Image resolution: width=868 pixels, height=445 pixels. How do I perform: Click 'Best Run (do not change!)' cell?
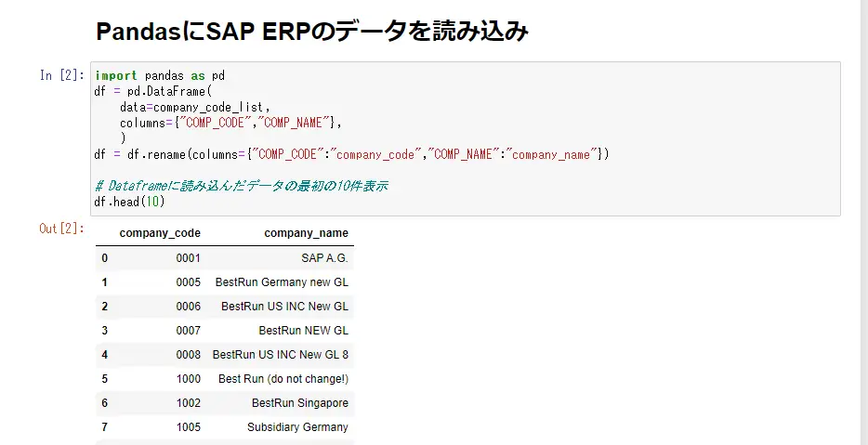pos(283,379)
